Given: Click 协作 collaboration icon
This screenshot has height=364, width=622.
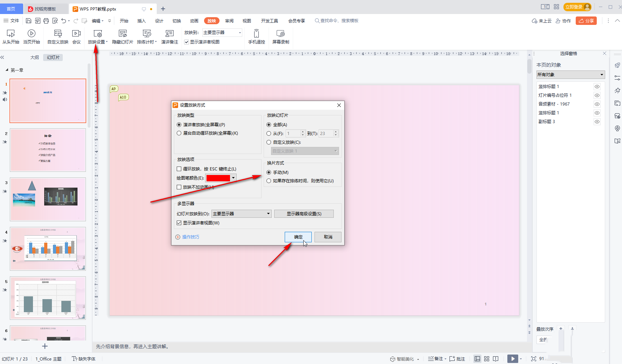Looking at the screenshot, I should click(x=558, y=21).
